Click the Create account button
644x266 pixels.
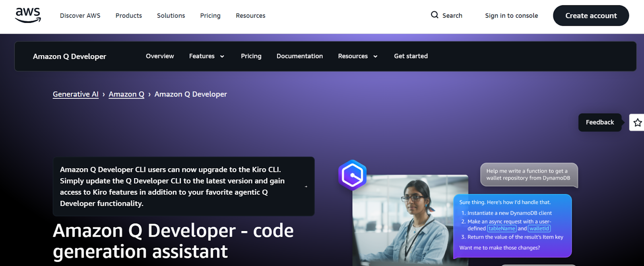(591, 16)
